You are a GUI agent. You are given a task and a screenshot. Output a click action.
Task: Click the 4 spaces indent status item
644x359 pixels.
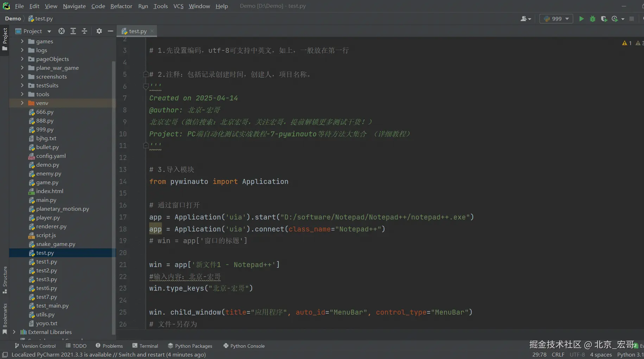click(601, 355)
